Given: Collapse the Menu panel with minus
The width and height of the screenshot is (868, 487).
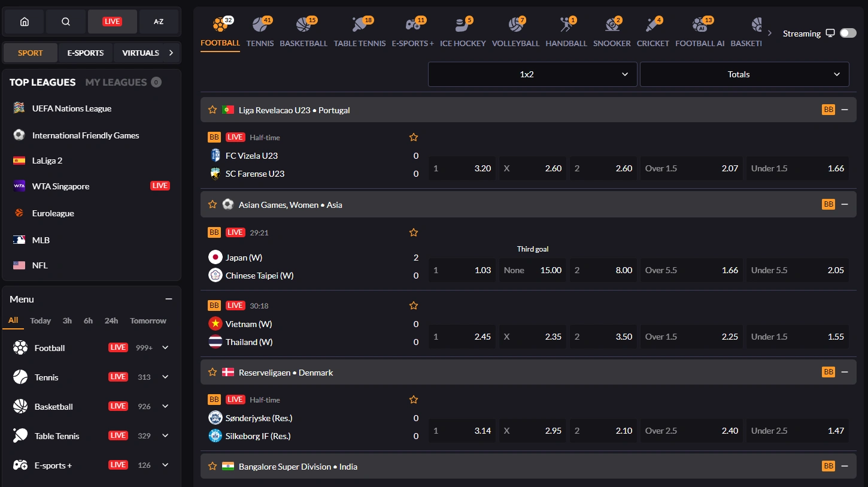Looking at the screenshot, I should (x=169, y=299).
